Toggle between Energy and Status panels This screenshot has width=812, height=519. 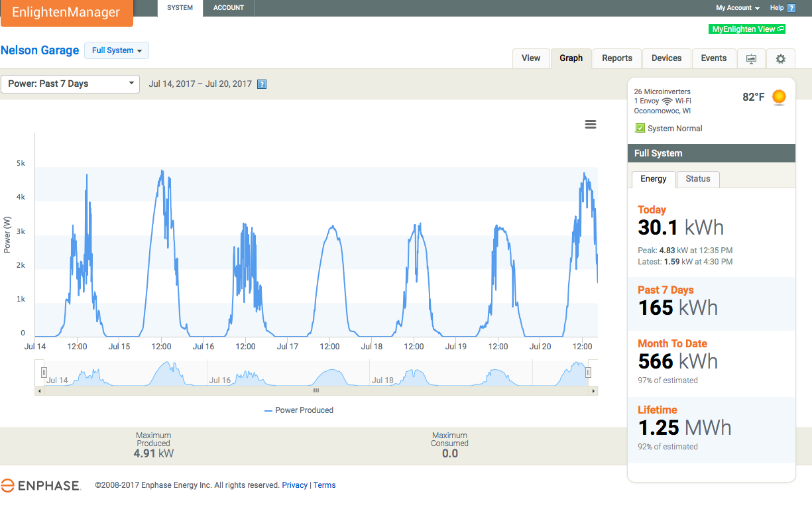click(x=697, y=179)
